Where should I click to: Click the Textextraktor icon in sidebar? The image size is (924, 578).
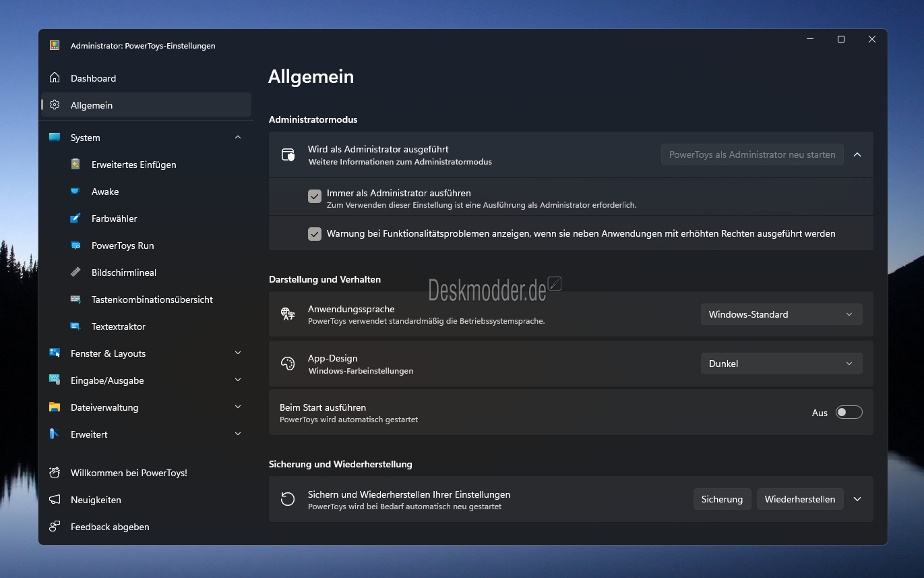click(76, 326)
